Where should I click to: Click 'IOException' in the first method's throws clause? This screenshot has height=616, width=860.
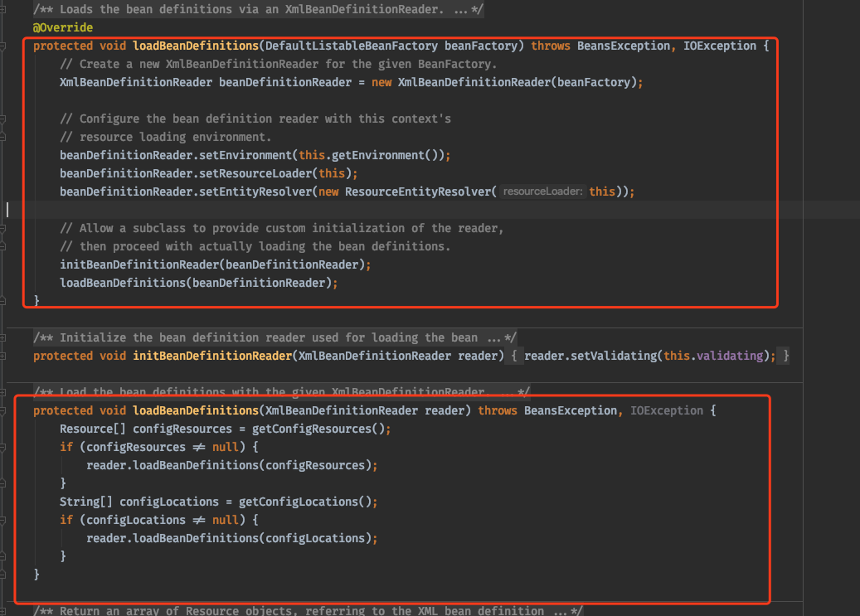720,46
